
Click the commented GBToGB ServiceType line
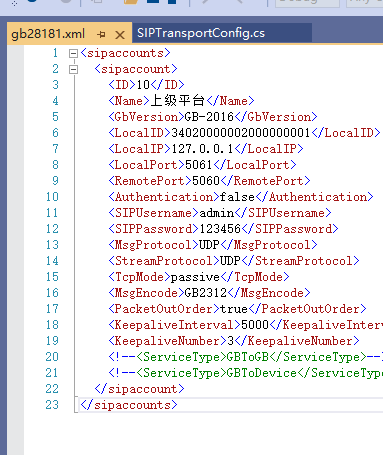click(245, 357)
